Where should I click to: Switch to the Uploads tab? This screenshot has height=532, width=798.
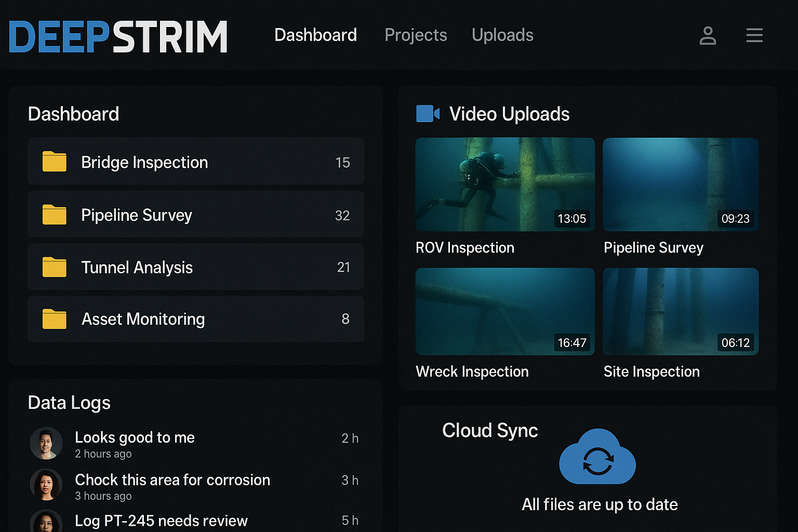(502, 35)
